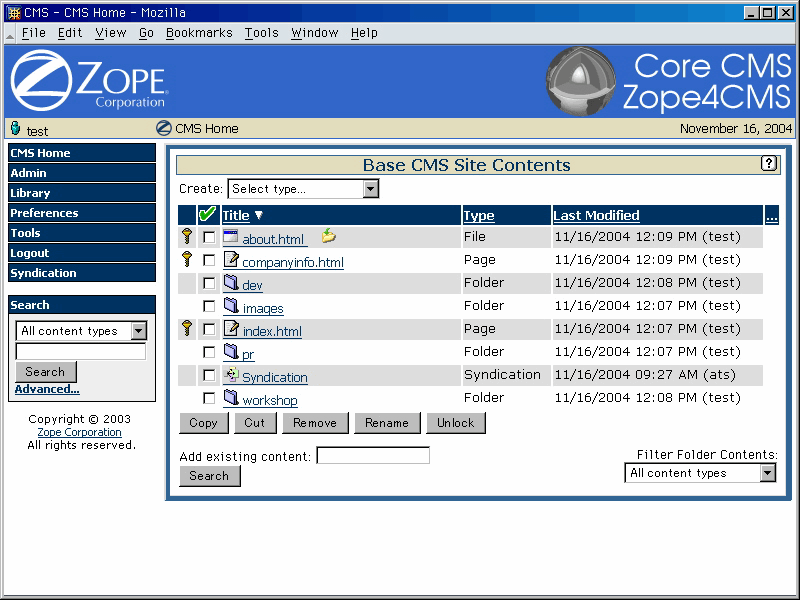Open help via the question mark icon
Image resolution: width=800 pixels, height=600 pixels.
point(768,163)
